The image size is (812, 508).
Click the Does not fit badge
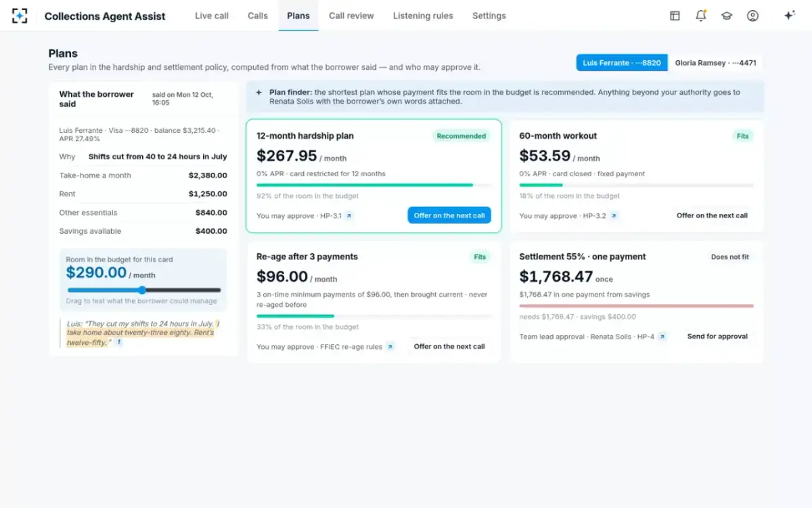pyautogui.click(x=730, y=257)
